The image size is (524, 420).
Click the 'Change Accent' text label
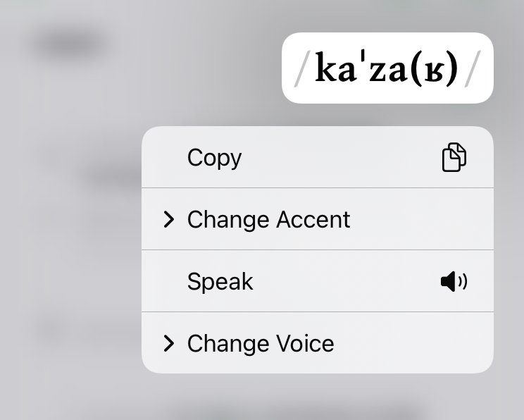268,220
